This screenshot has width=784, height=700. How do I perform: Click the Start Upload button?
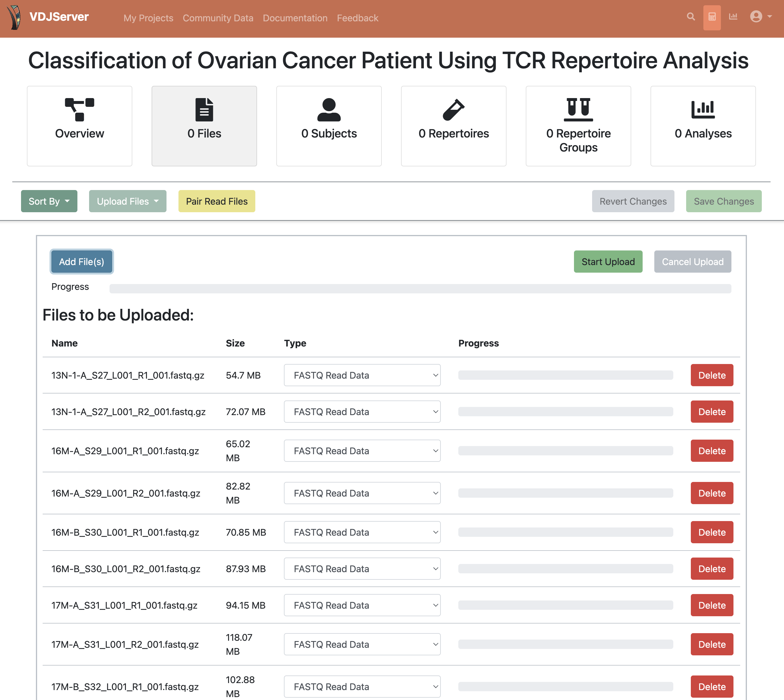pos(608,262)
